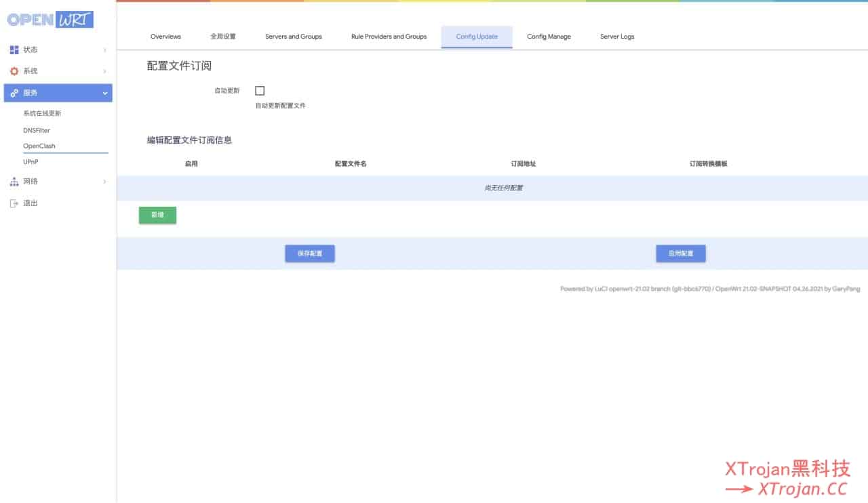Viewport: 868px width, 503px height.
Task: Open 系统在线更新 in the sidebar
Action: coord(42,114)
